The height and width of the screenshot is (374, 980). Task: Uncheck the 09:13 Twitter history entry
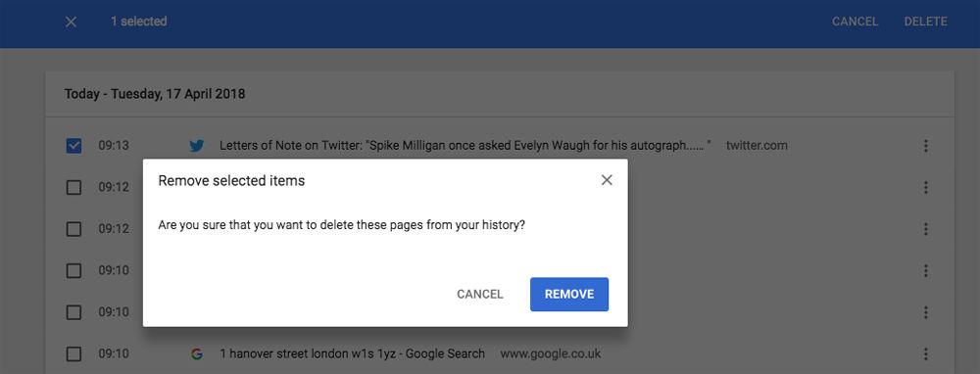(73, 146)
